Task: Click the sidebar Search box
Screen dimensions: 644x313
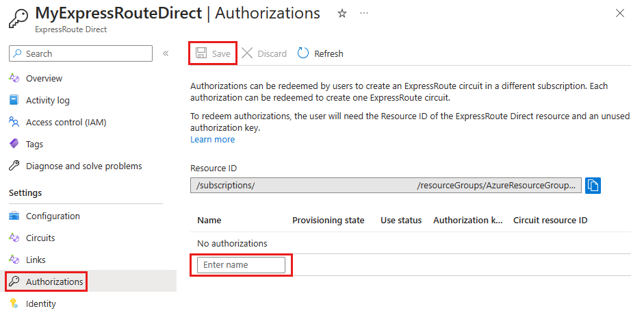Action: pos(81,53)
